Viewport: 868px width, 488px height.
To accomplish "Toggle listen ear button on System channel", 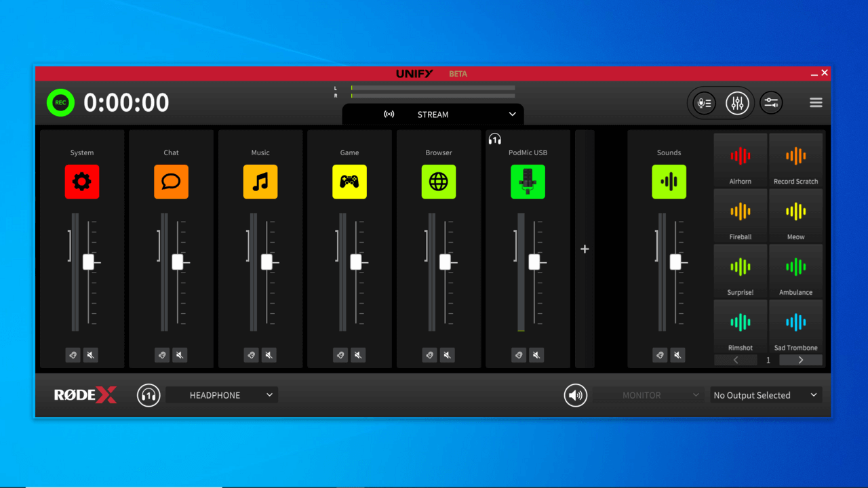I will tap(73, 354).
